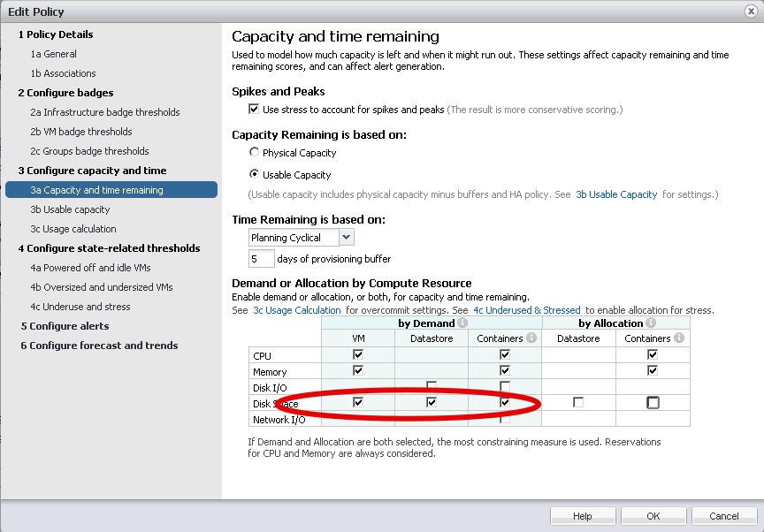Follow the '3c Usage Calculation' link

click(296, 310)
